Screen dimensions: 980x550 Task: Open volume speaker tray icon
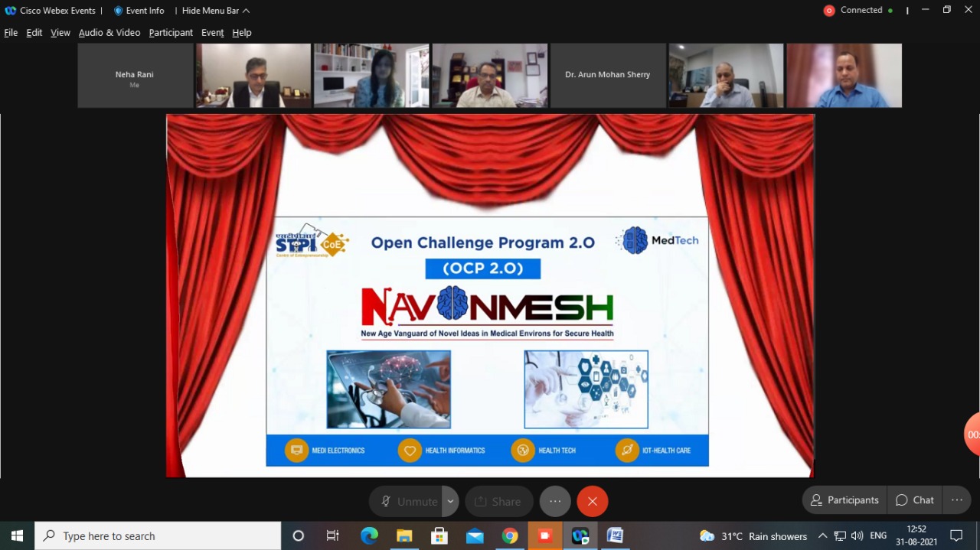click(857, 535)
